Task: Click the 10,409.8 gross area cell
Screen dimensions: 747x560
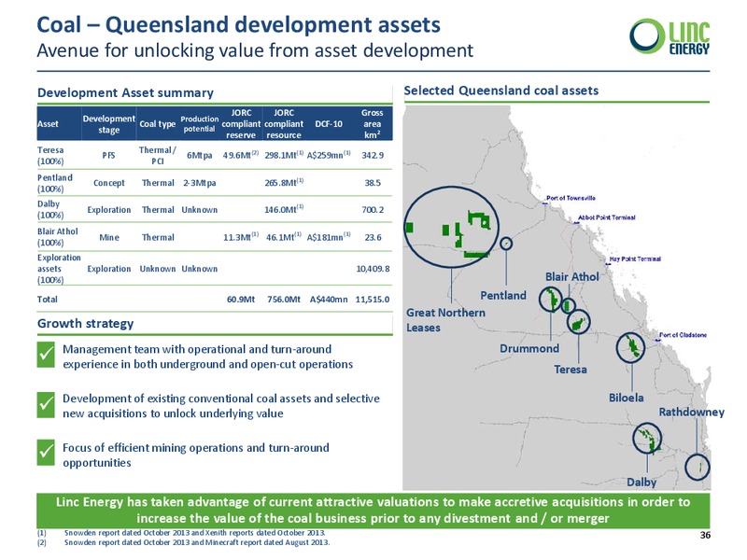Action: pyautogui.click(x=373, y=269)
